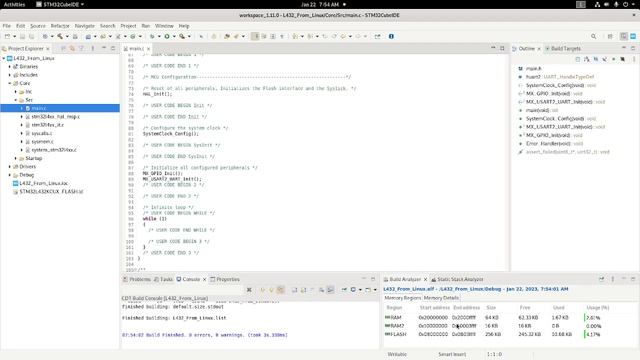Click Collapse All in Project Explorer
This screenshot has height=360, width=640.
tap(63, 48)
